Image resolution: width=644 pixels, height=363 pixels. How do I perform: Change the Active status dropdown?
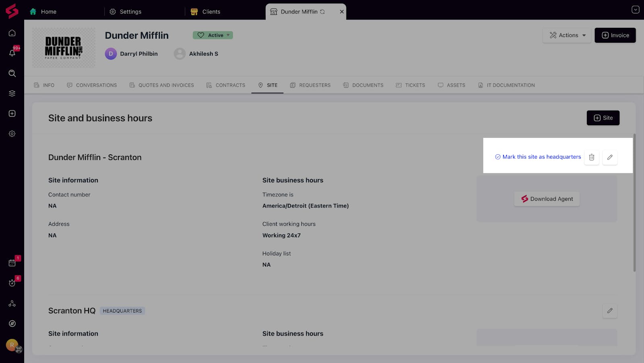[213, 35]
